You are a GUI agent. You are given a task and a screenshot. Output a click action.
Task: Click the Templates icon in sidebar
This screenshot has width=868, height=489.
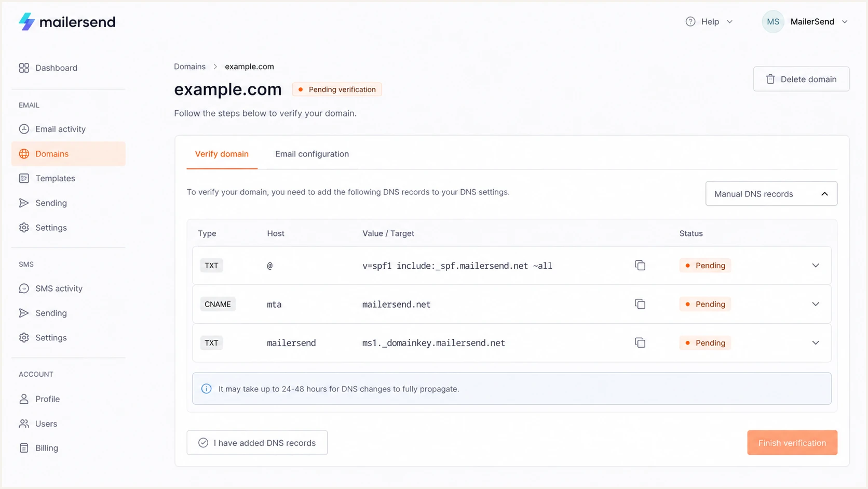24,178
